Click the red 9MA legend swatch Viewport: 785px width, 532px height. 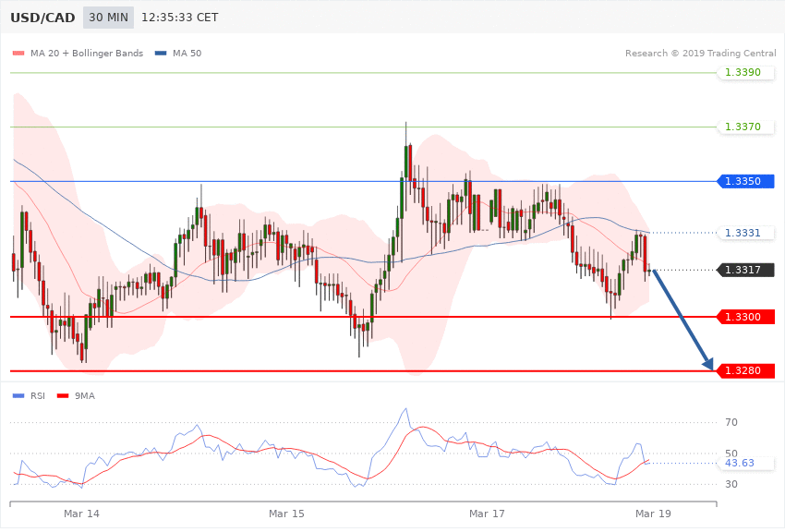pos(63,396)
